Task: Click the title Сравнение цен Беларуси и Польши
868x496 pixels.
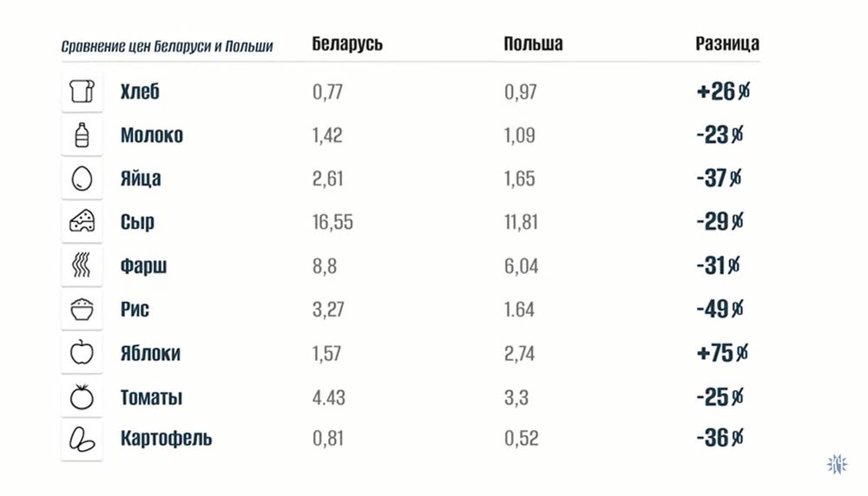Action: coord(168,47)
